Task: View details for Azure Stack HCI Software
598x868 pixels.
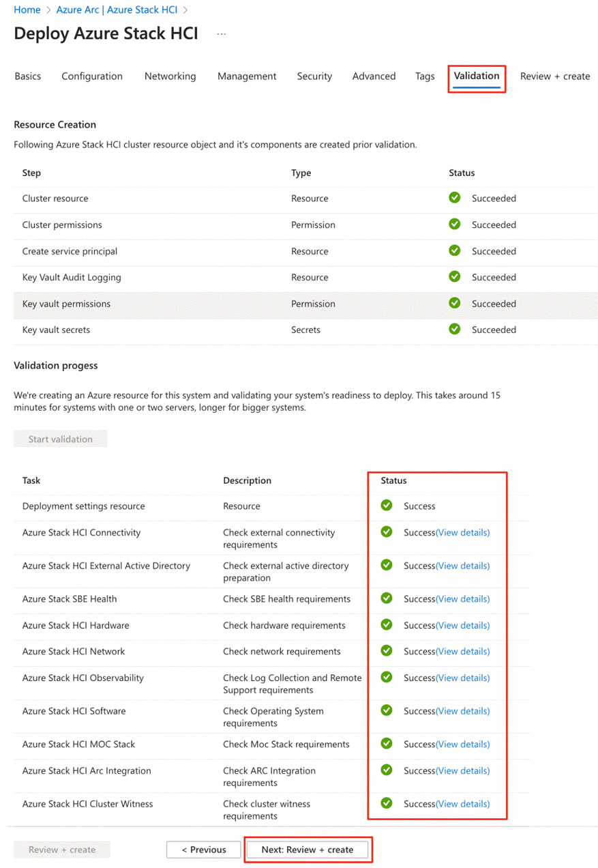Action: (x=463, y=711)
